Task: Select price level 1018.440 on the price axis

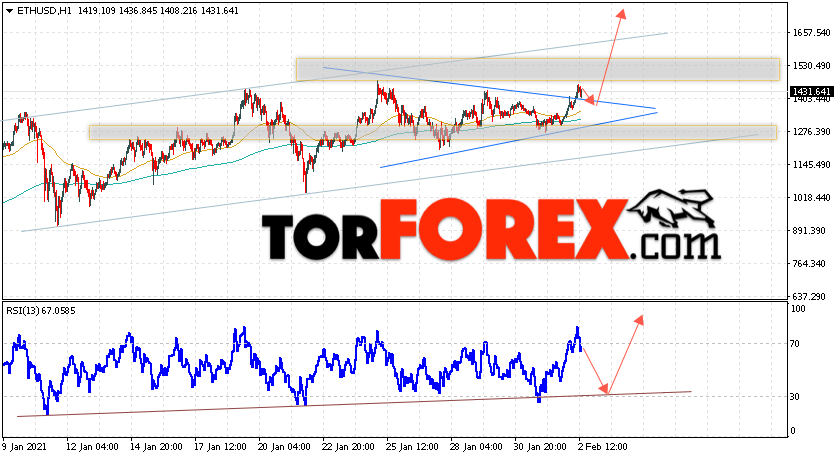Action: click(x=811, y=198)
